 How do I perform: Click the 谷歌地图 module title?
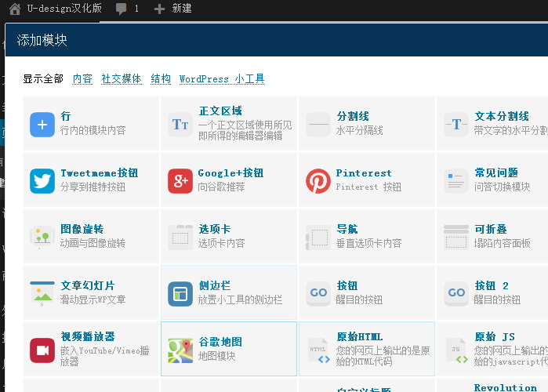pyautogui.click(x=220, y=342)
